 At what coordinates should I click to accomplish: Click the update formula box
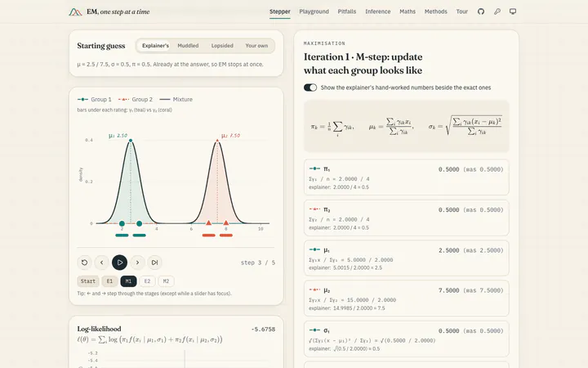406,126
